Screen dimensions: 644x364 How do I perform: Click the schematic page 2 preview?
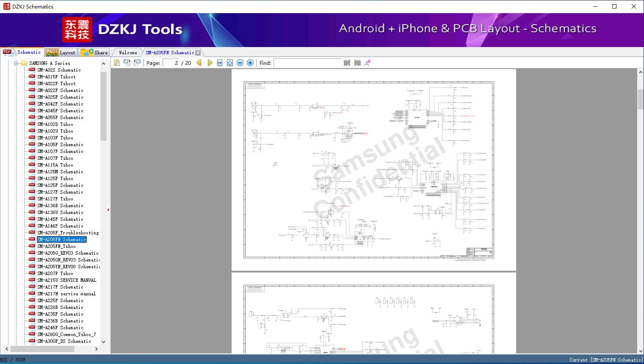(373, 170)
